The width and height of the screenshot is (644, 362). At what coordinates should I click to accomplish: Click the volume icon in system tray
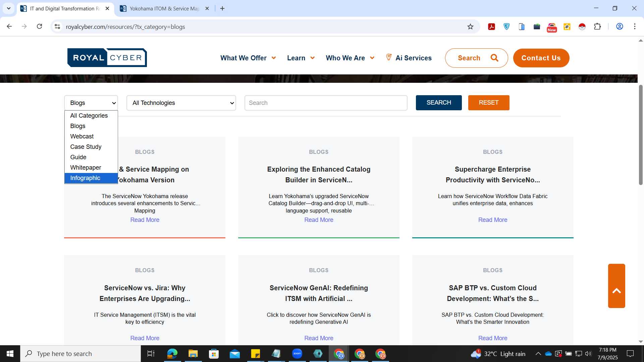pyautogui.click(x=588, y=354)
